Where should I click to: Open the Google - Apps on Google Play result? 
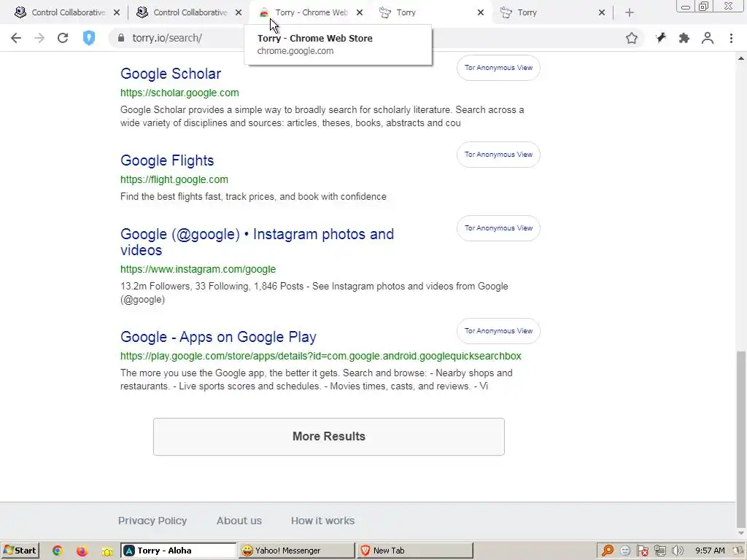218,337
